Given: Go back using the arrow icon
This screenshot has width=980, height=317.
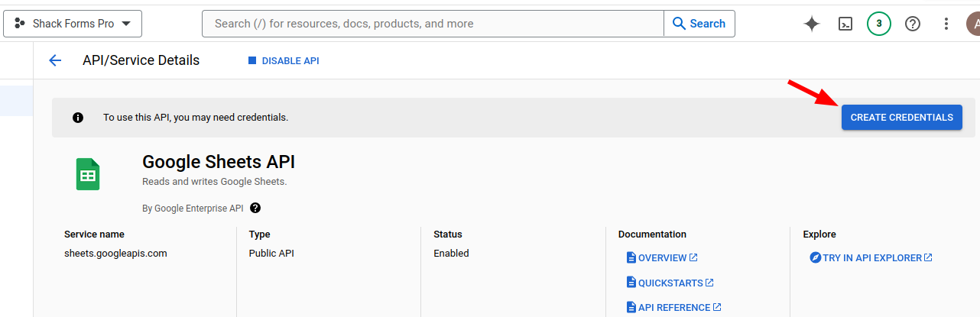Looking at the screenshot, I should tap(55, 60).
